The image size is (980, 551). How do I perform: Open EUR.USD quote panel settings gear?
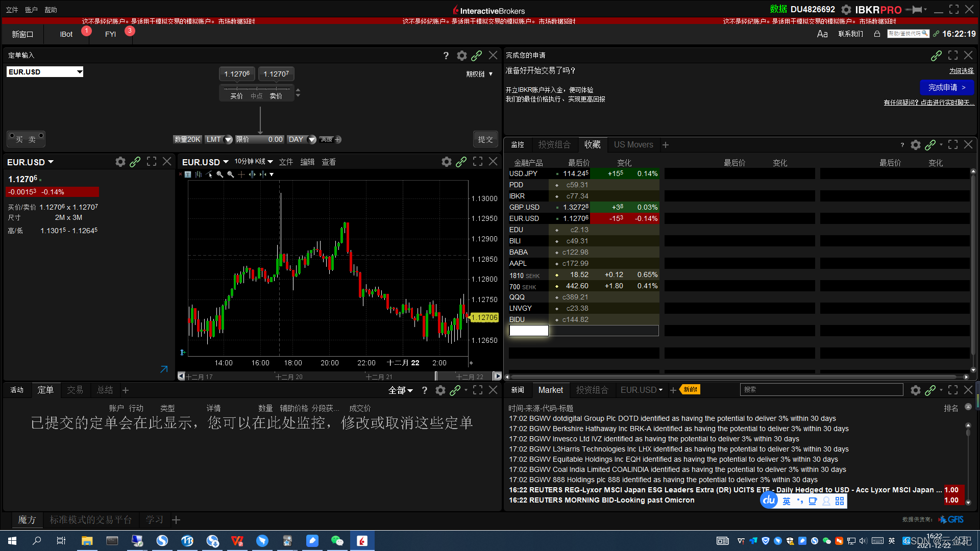pyautogui.click(x=120, y=162)
